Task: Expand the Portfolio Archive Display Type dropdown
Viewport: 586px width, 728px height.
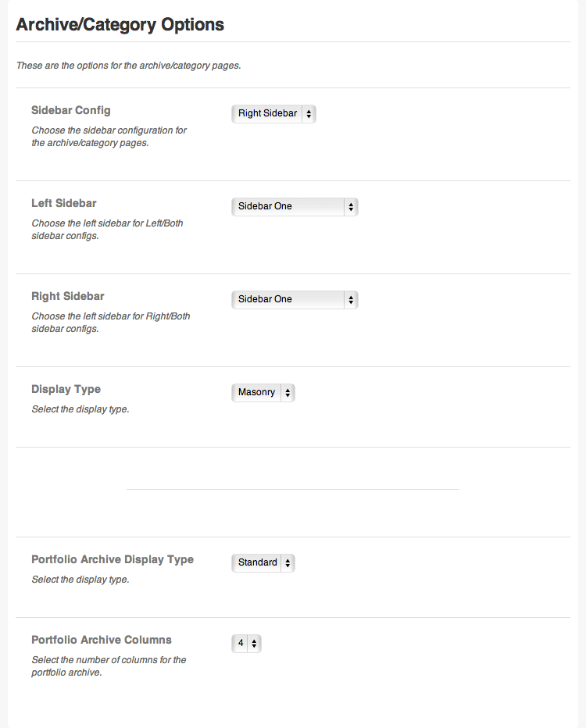Action: (x=263, y=563)
